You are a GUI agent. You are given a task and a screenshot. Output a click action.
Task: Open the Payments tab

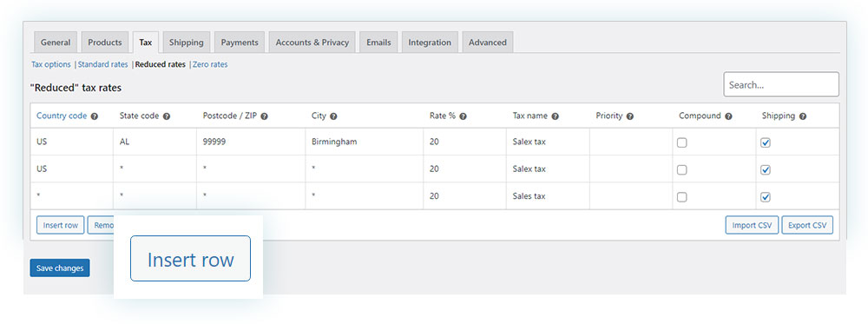[240, 42]
